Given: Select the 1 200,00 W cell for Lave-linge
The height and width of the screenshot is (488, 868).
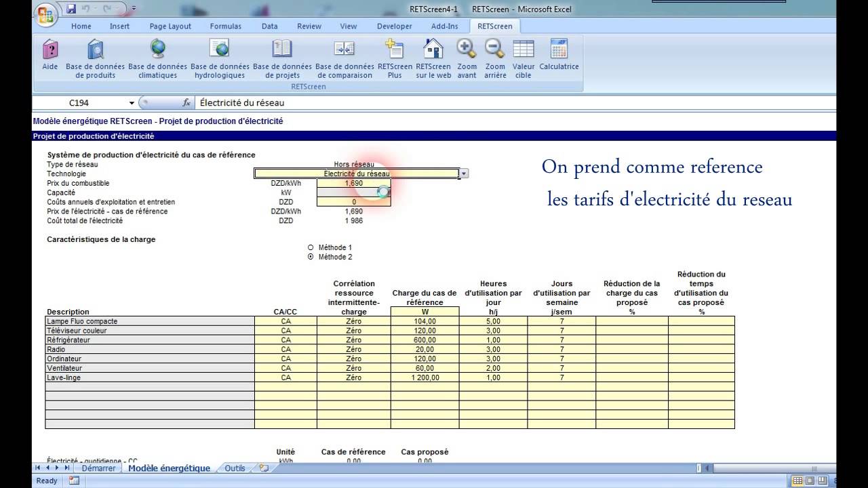Looking at the screenshot, I should tap(425, 378).
